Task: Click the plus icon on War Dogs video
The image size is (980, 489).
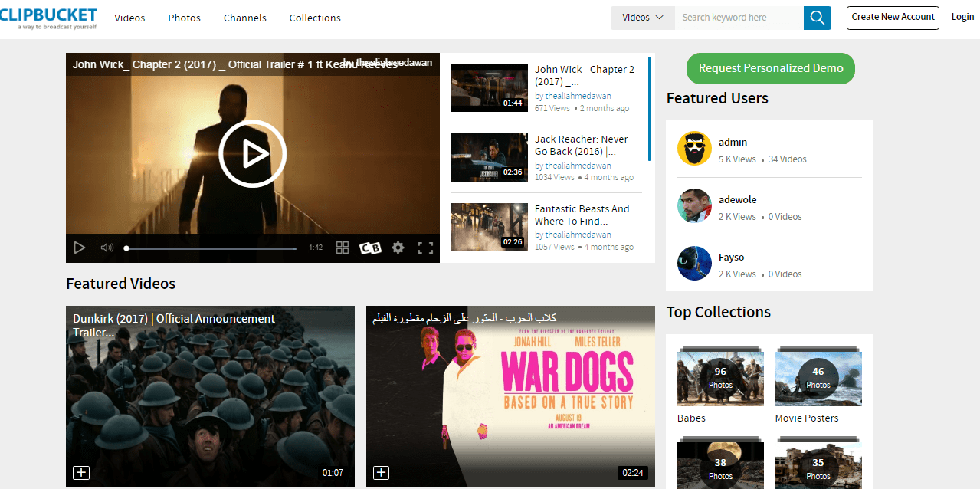Action: tap(382, 473)
